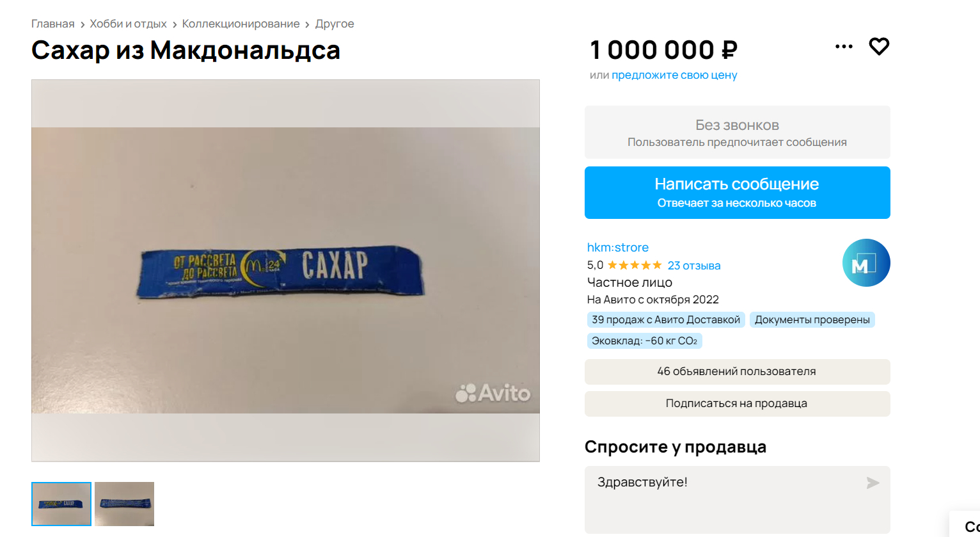Image resolution: width=980 pixels, height=537 pixels.
Task: Click the send arrow in message box
Action: [x=873, y=483]
